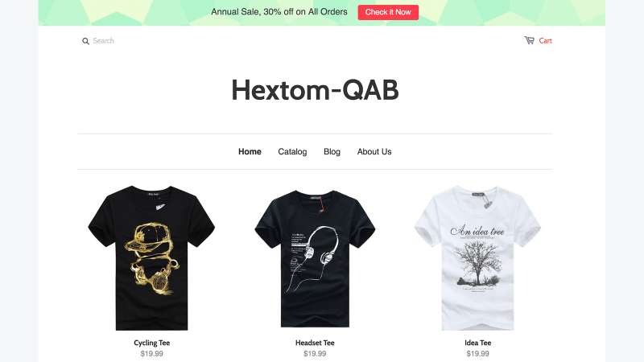Click the Annual Sale announcement text
The width and height of the screenshot is (644, 362).
(279, 12)
